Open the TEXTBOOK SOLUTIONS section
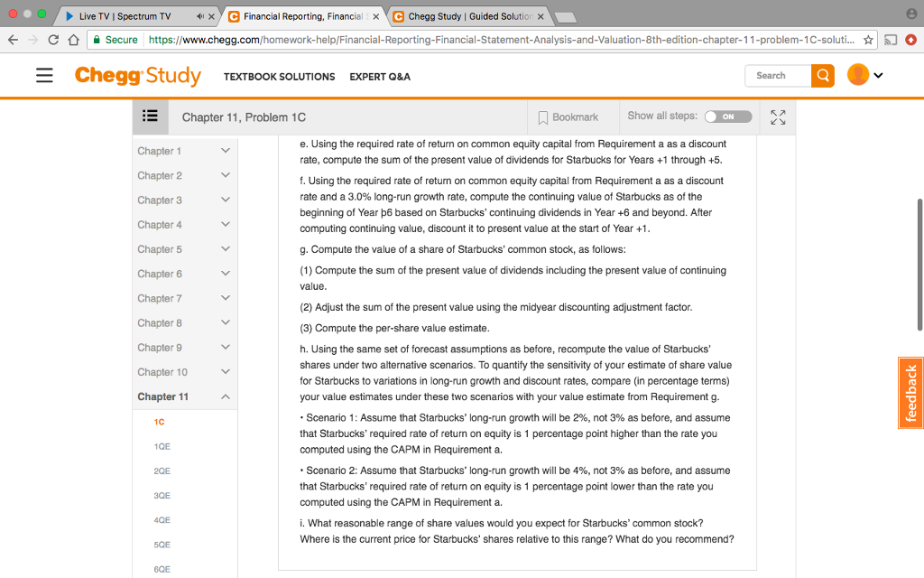The height and width of the screenshot is (578, 924). pyautogui.click(x=279, y=77)
